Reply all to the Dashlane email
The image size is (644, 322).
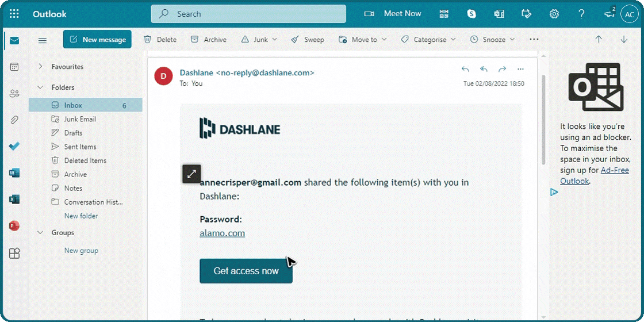pyautogui.click(x=484, y=69)
